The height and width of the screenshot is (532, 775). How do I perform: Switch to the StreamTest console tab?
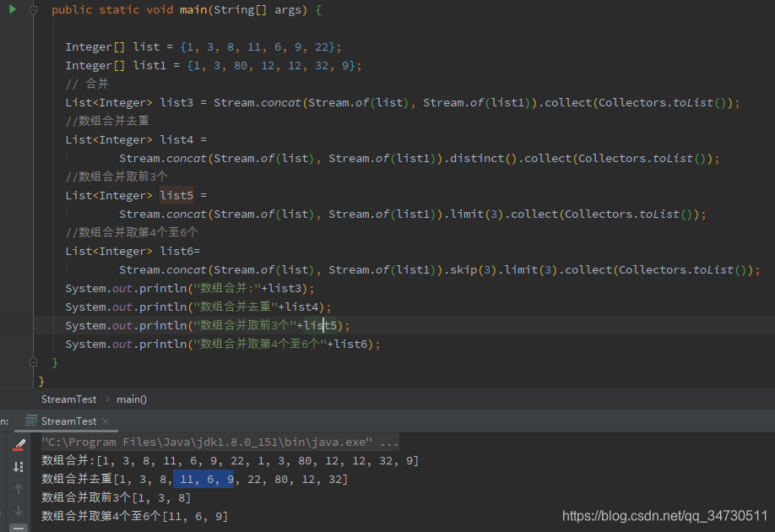point(70,421)
